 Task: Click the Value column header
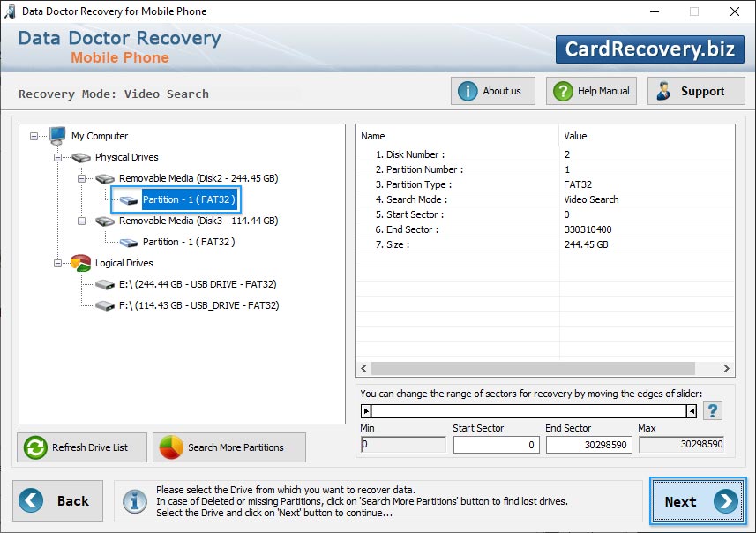tap(647, 136)
